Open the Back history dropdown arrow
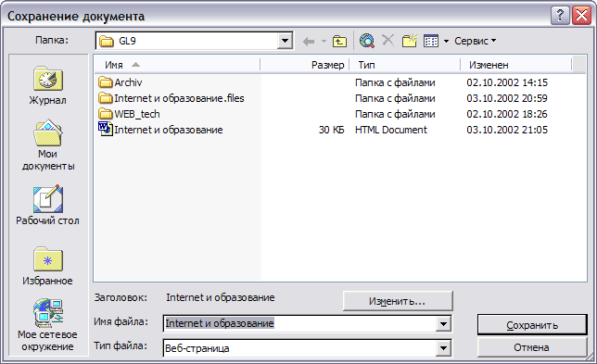This screenshot has height=364, width=597. 324,41
